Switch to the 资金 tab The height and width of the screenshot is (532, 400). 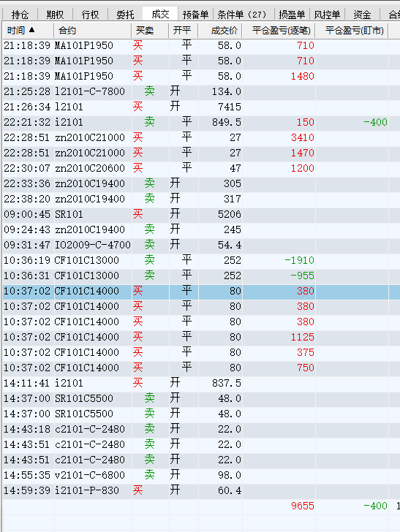pos(362,15)
